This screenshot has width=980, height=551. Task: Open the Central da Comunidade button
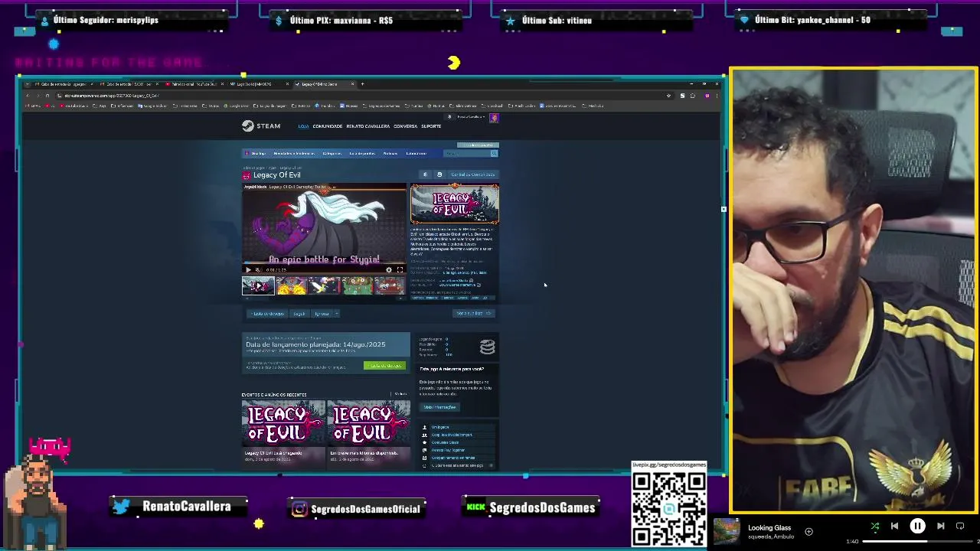(x=472, y=174)
